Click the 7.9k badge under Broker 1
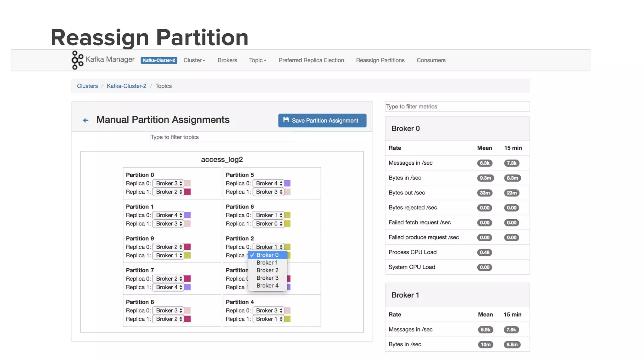644x362 pixels. [511, 330]
